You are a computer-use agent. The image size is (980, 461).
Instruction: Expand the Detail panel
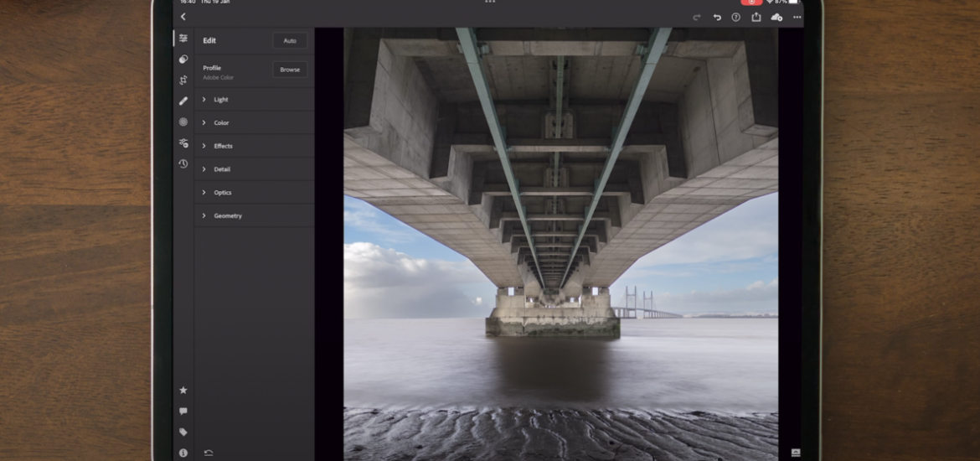point(255,168)
